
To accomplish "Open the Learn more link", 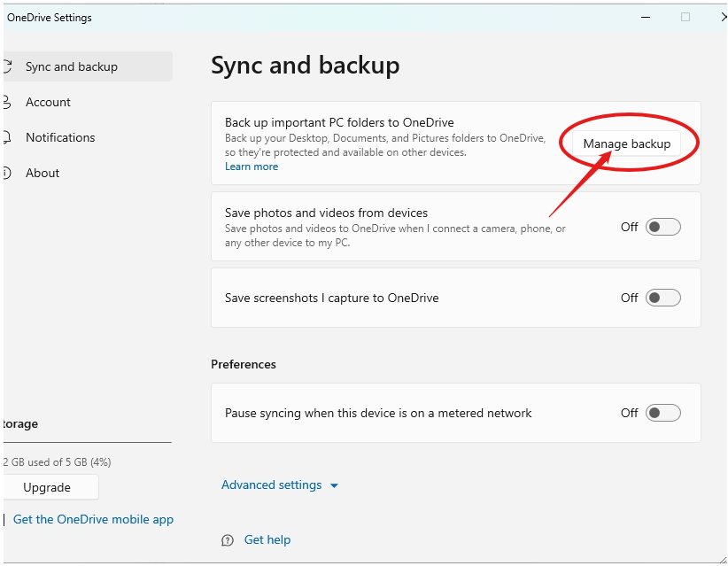I will pyautogui.click(x=252, y=167).
